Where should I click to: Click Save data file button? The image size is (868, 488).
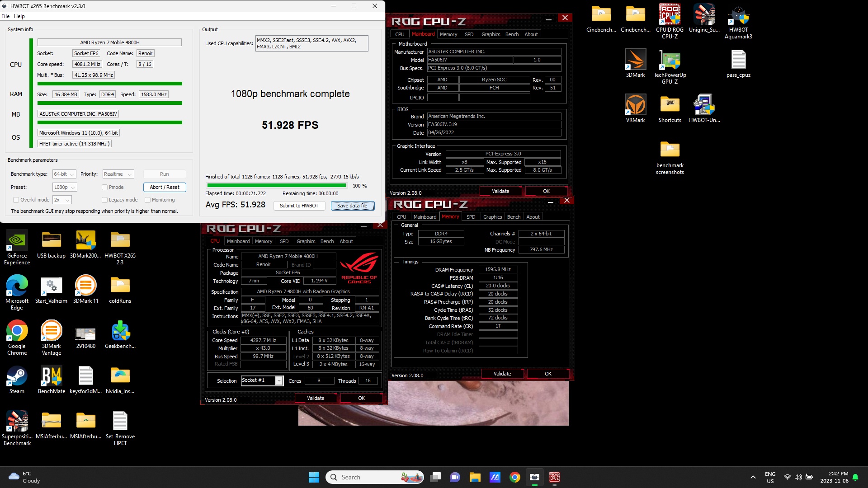pyautogui.click(x=352, y=206)
